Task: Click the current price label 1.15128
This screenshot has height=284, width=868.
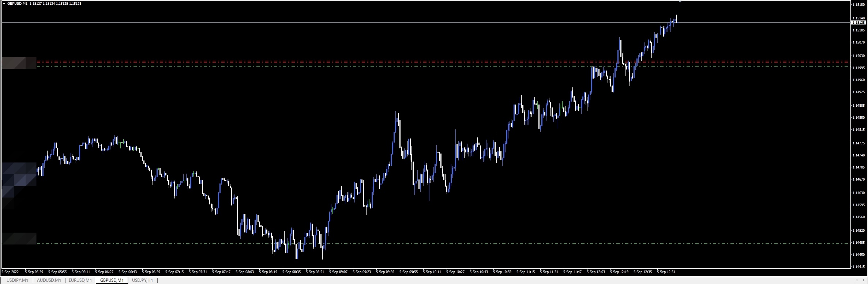Action: click(x=858, y=23)
